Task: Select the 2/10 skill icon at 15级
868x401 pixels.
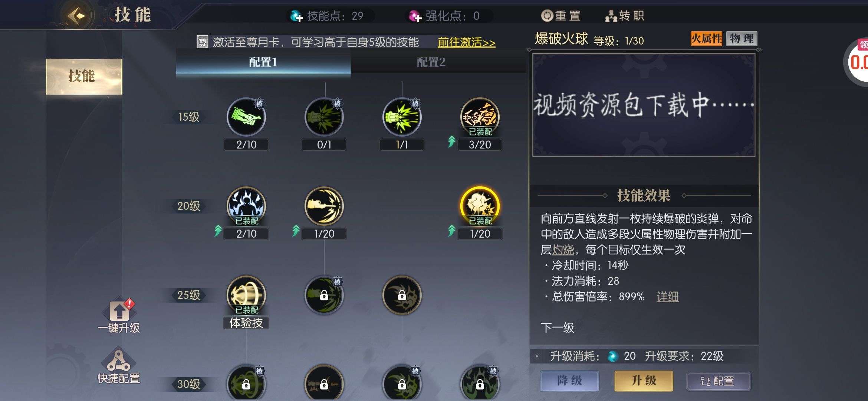Action: coord(246,117)
